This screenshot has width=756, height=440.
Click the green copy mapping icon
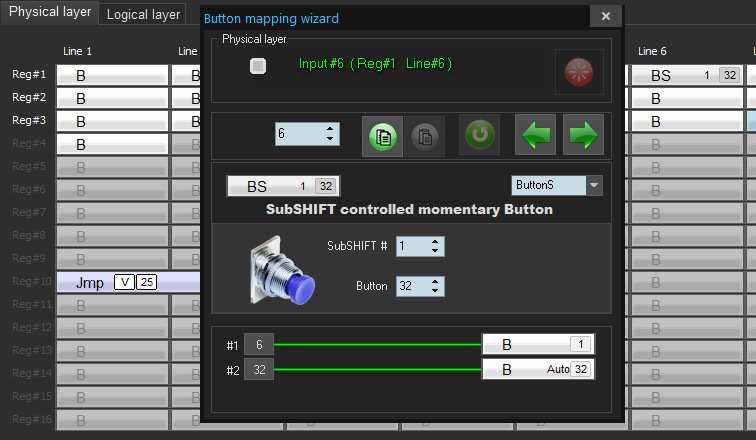[381, 135]
